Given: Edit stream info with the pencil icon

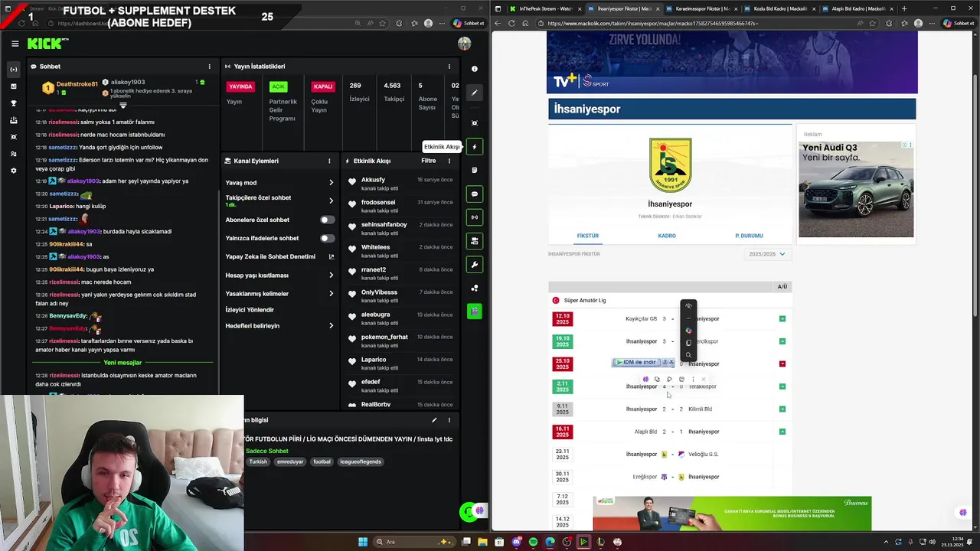Looking at the screenshot, I should (x=434, y=420).
